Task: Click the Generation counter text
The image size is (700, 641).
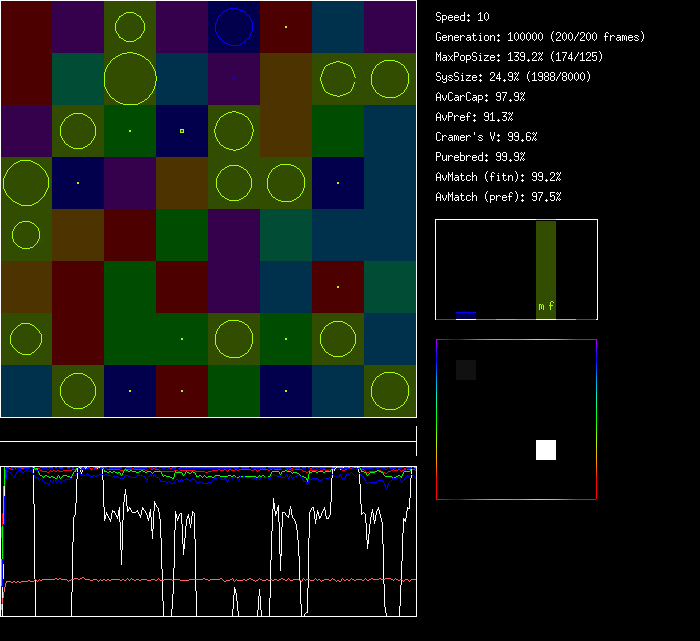Action: [x=539, y=37]
